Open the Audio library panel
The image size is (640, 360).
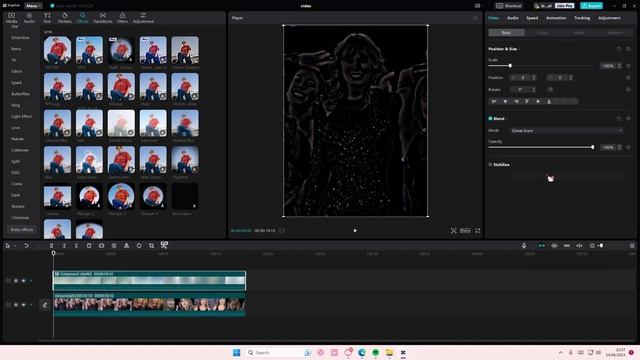(29, 18)
